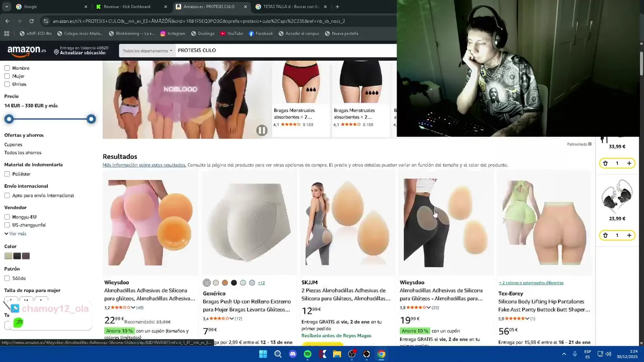Screen dimensions: 644x362
Task: Open the Acceder al campus bookmark
Action: point(298,34)
